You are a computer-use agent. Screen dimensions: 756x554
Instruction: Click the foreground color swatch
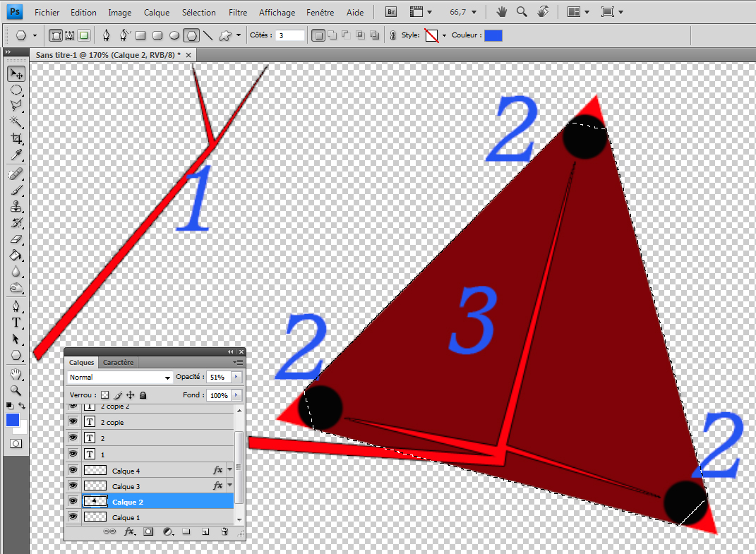click(x=13, y=421)
